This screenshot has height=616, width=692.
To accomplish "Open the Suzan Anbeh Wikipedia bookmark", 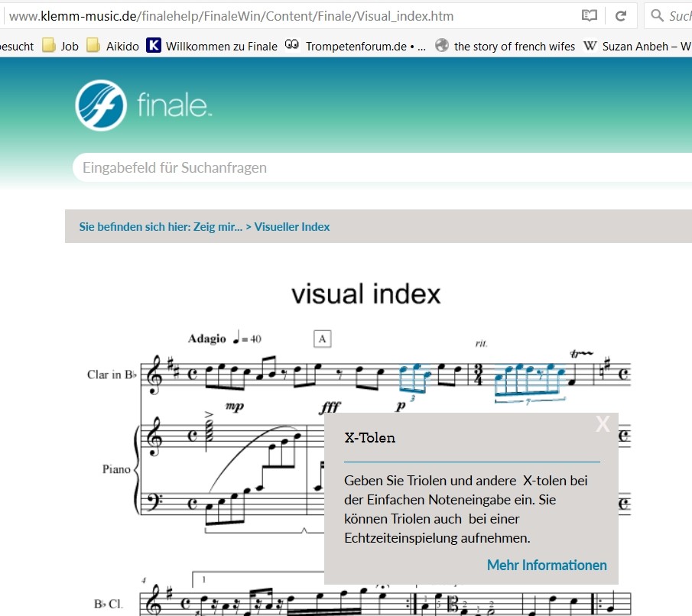I will click(x=637, y=46).
